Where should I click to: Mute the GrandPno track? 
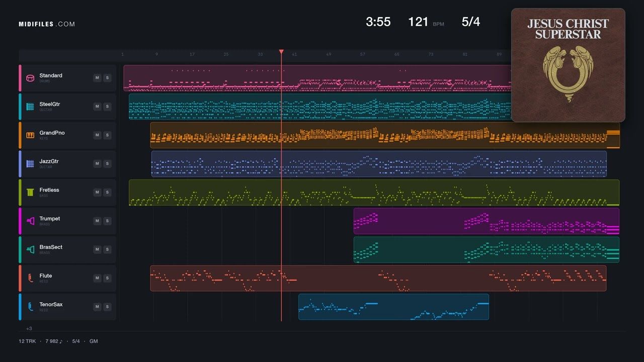coord(97,135)
